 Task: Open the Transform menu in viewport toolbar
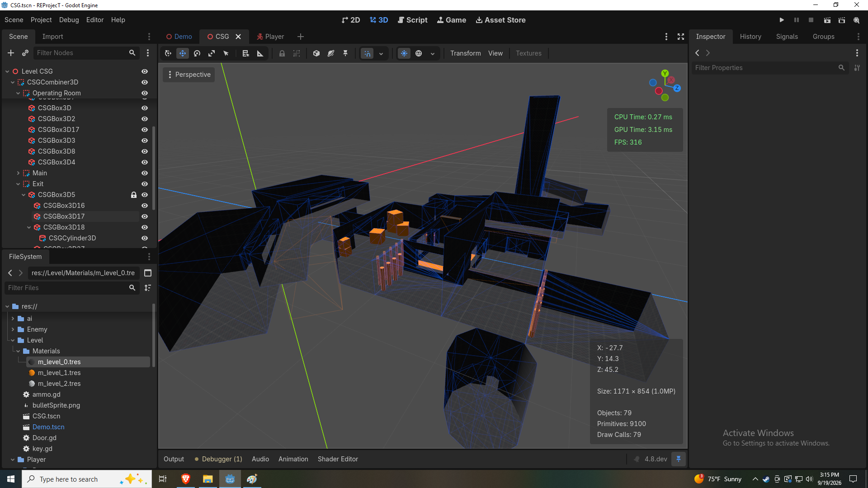pos(465,53)
